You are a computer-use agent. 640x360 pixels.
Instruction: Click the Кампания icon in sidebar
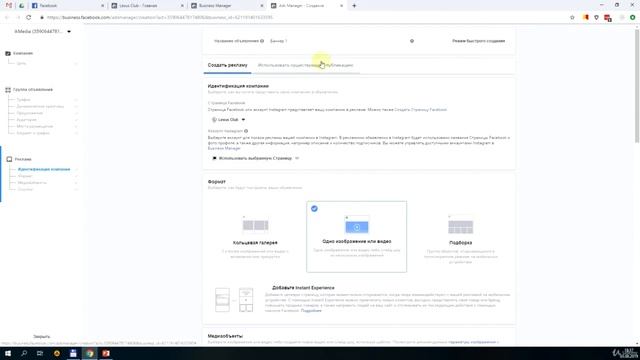[x=8, y=53]
